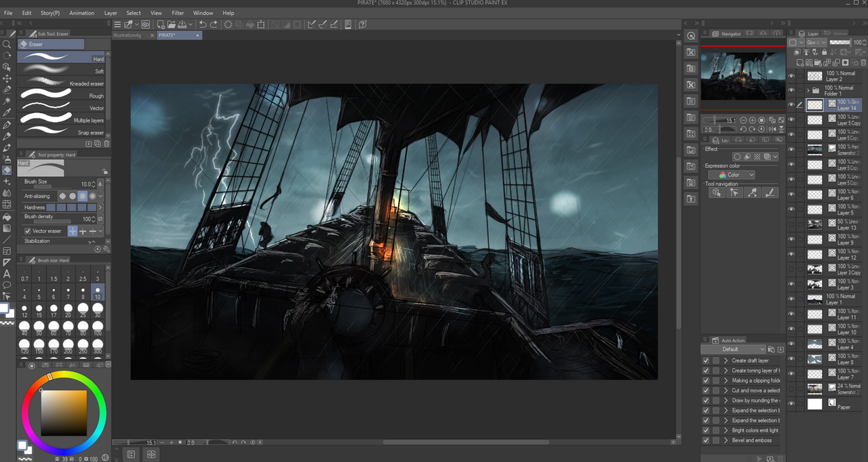868x462 pixels.
Task: Hide Layer 14 using its eye icon
Action: point(791,105)
